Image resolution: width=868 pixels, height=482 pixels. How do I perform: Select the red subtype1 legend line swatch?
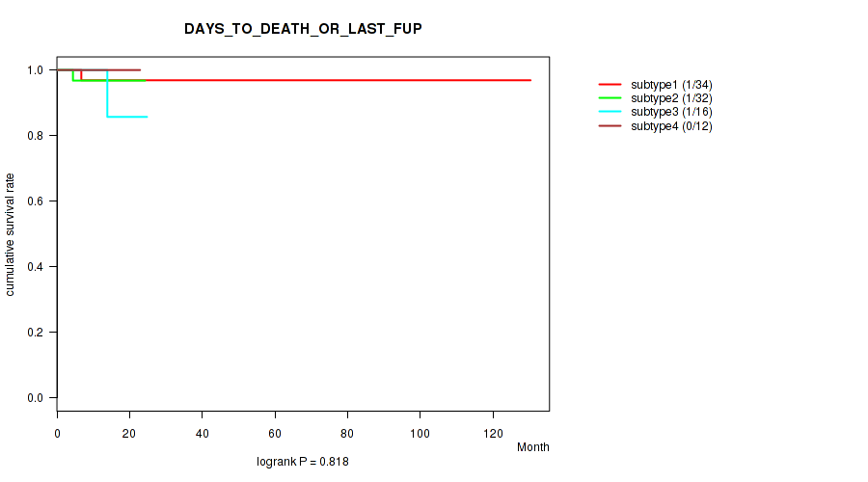(x=610, y=85)
